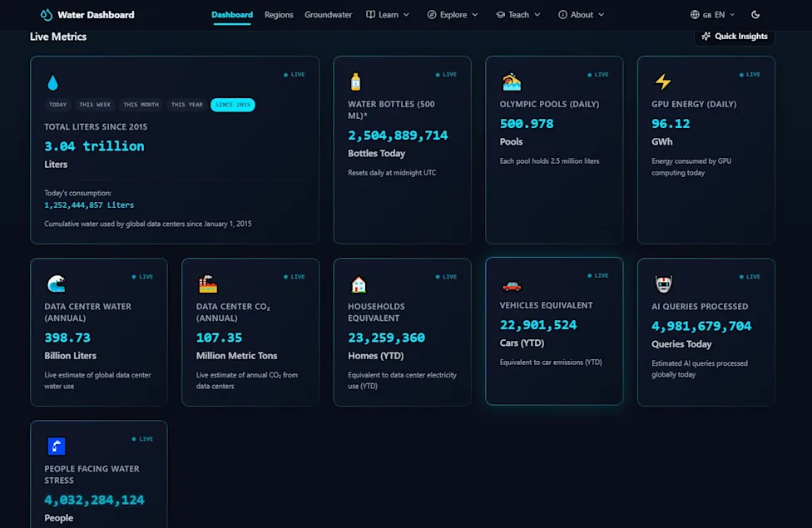
Task: Click the water tap icon in People Facing Water Stress card
Action: [57, 447]
